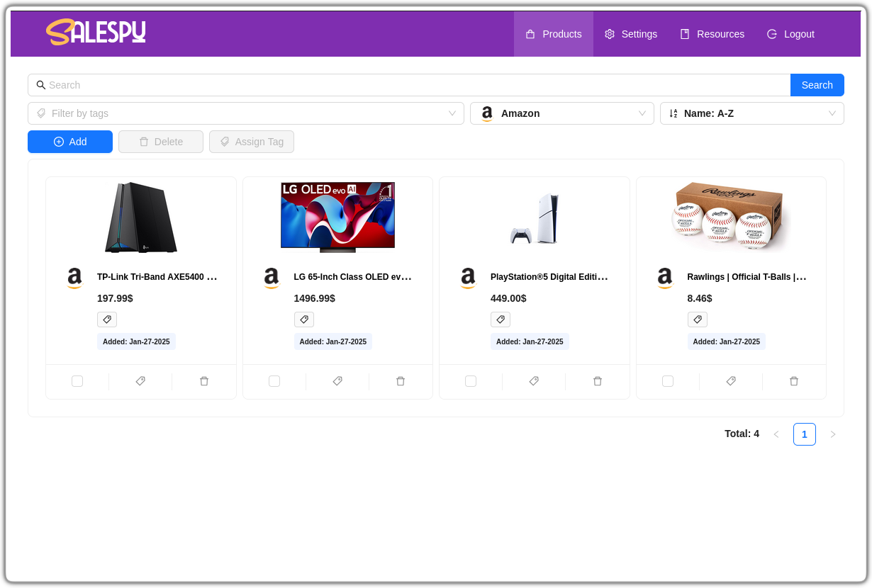Image resolution: width=872 pixels, height=588 pixels.
Task: Open the LG OLED TV product image
Action: (x=337, y=217)
